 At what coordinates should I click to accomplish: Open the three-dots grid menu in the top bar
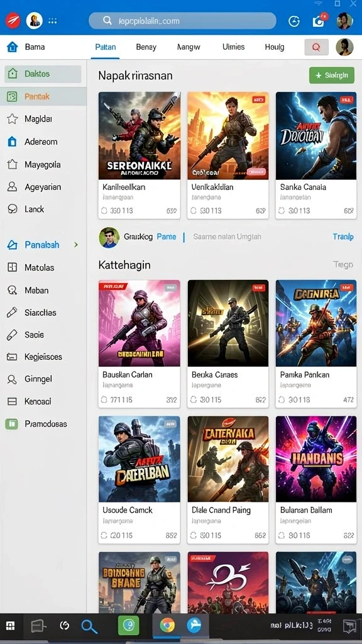coord(53,21)
